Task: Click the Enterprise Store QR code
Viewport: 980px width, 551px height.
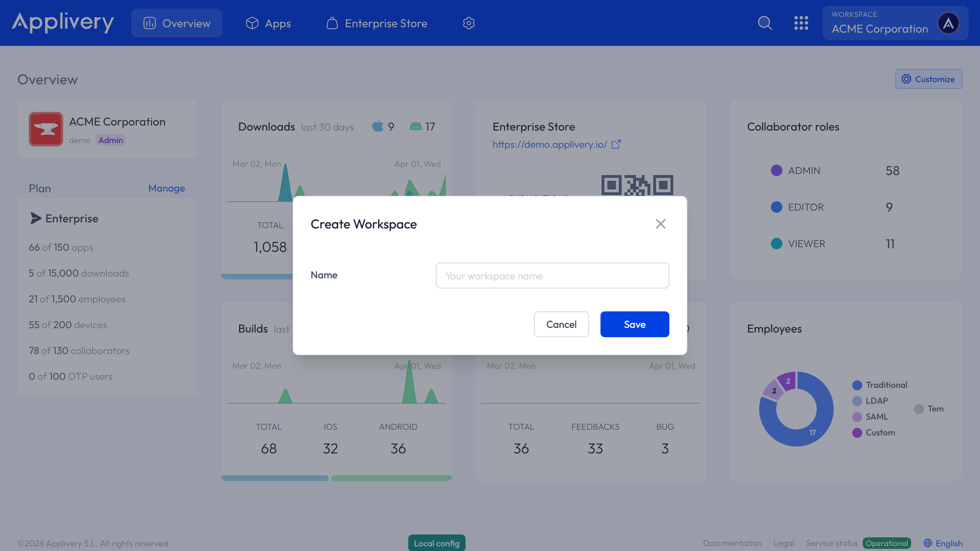Action: [637, 186]
